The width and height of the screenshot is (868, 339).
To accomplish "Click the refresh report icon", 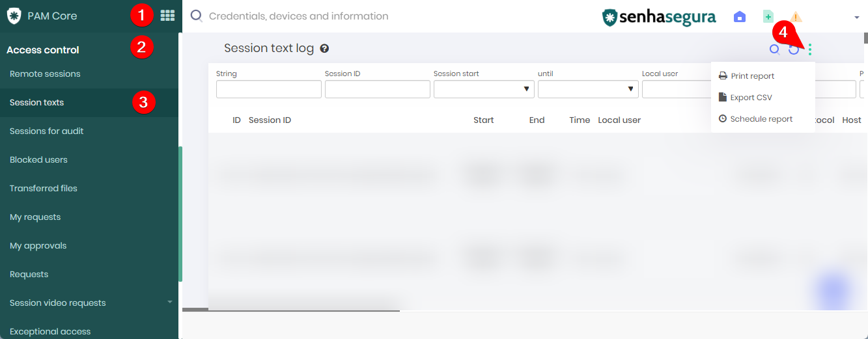I will pyautogui.click(x=794, y=49).
